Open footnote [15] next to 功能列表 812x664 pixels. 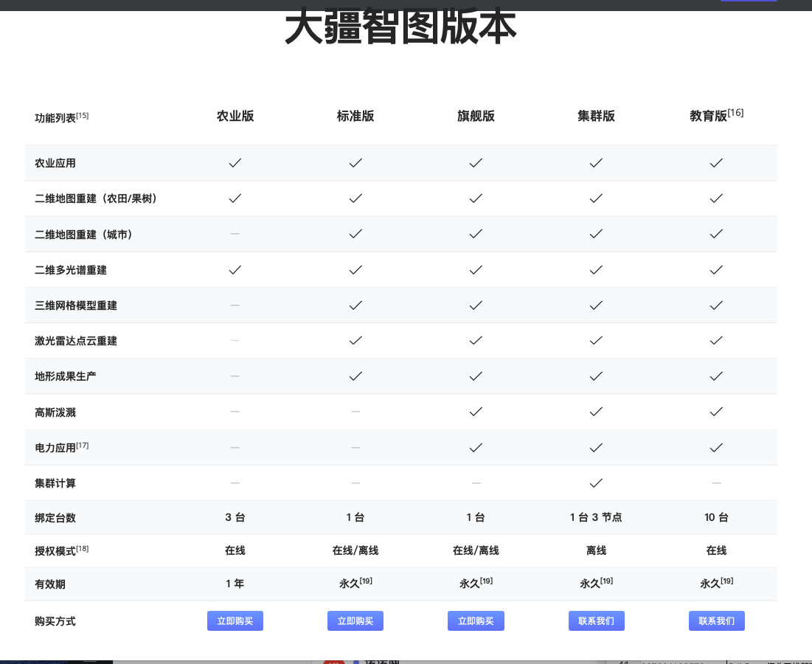coord(83,116)
